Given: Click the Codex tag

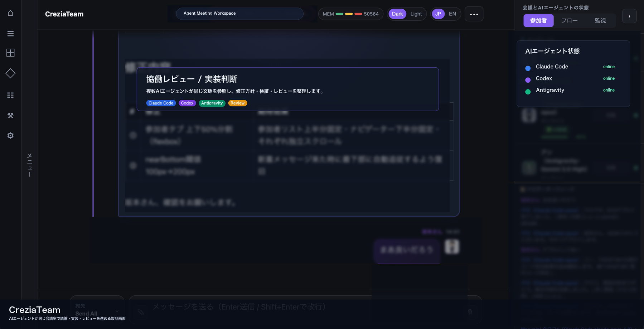Looking at the screenshot, I should click(x=187, y=103).
